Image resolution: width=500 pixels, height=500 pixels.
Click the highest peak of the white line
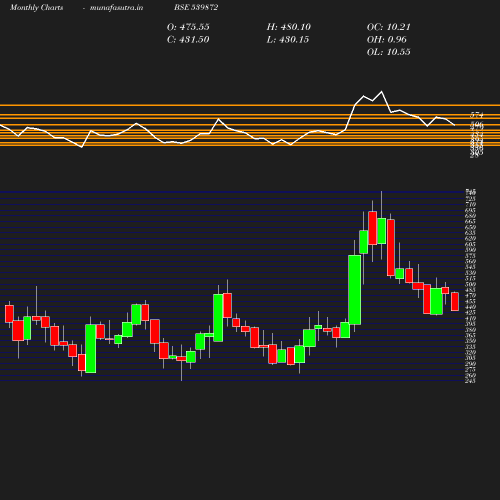[381, 91]
